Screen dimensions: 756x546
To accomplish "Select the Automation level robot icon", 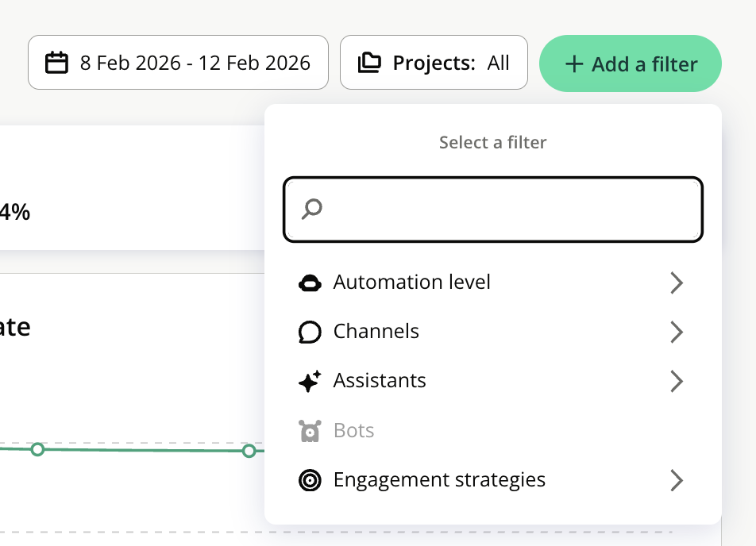I will (x=310, y=283).
